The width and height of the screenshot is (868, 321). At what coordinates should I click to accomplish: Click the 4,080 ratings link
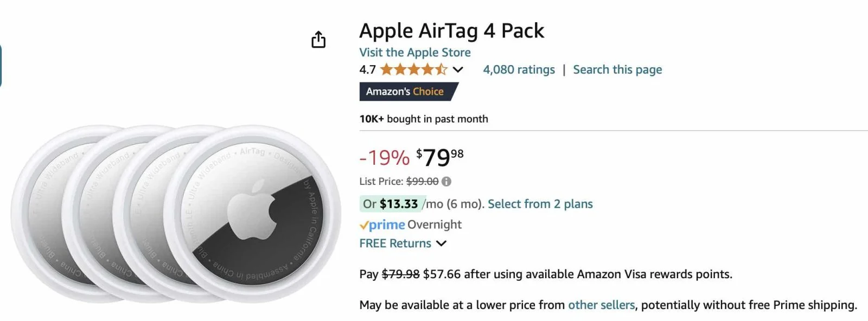pyautogui.click(x=518, y=69)
